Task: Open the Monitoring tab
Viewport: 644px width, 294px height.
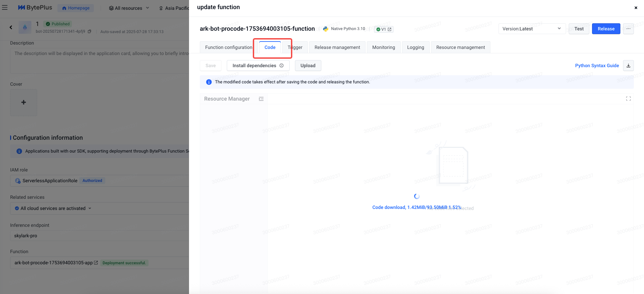Action: [383, 47]
